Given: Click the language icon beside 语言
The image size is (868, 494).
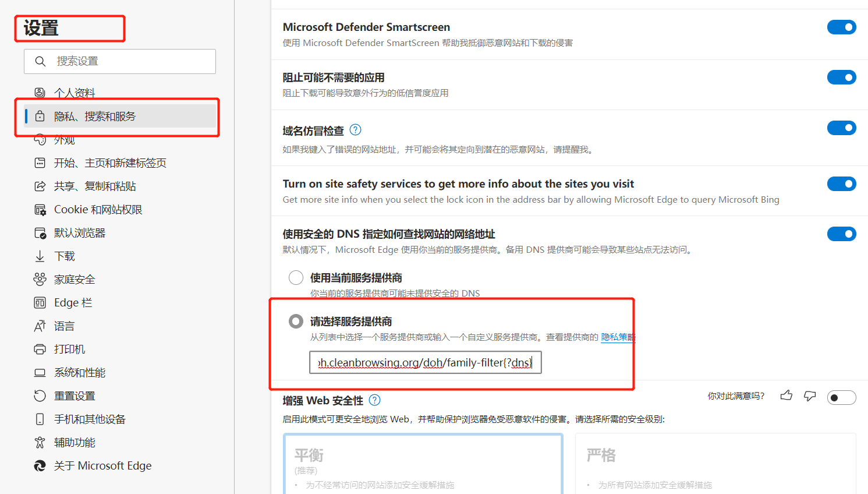Looking at the screenshot, I should point(40,326).
